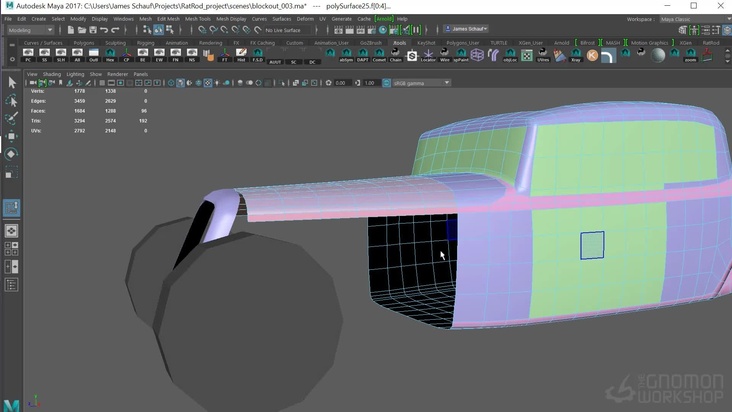
Task: Activate the Rotate tool in toolbox
Action: [x=11, y=154]
